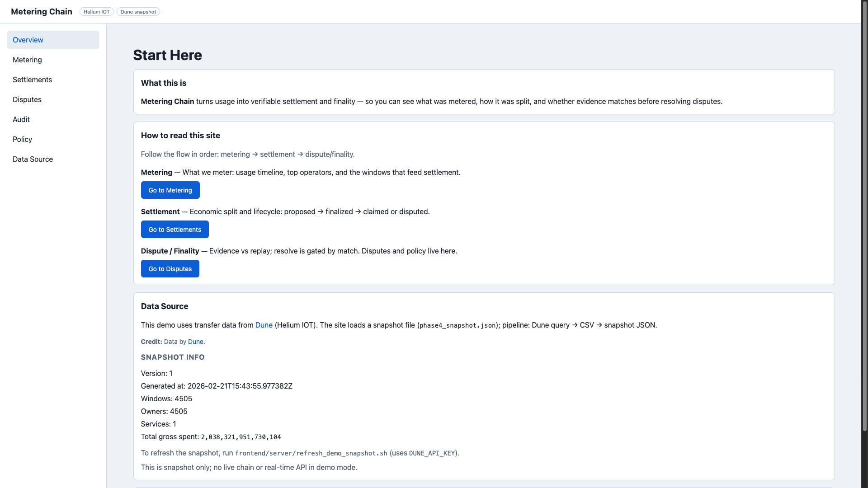Open the Audit page
Viewport: 868px width, 488px height.
click(x=21, y=119)
